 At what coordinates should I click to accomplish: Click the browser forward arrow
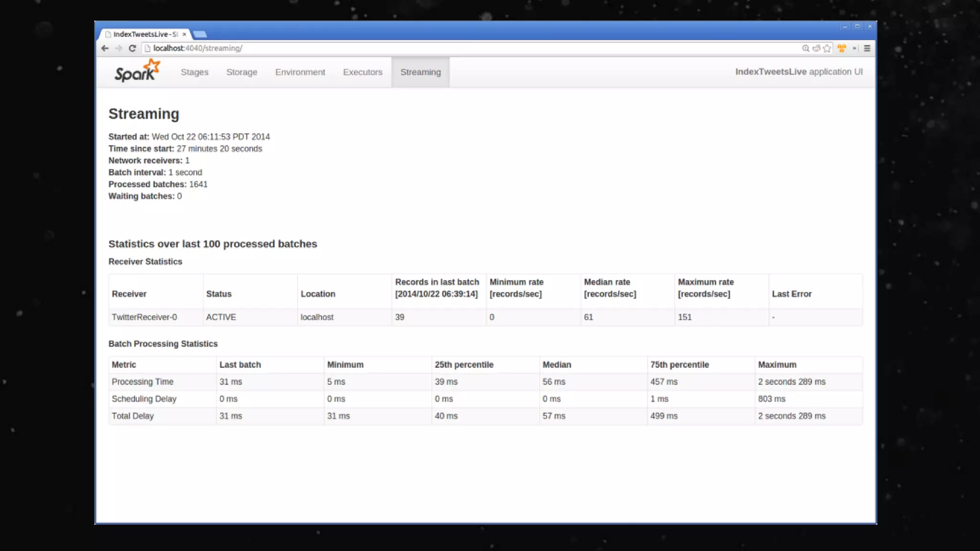pyautogui.click(x=119, y=48)
